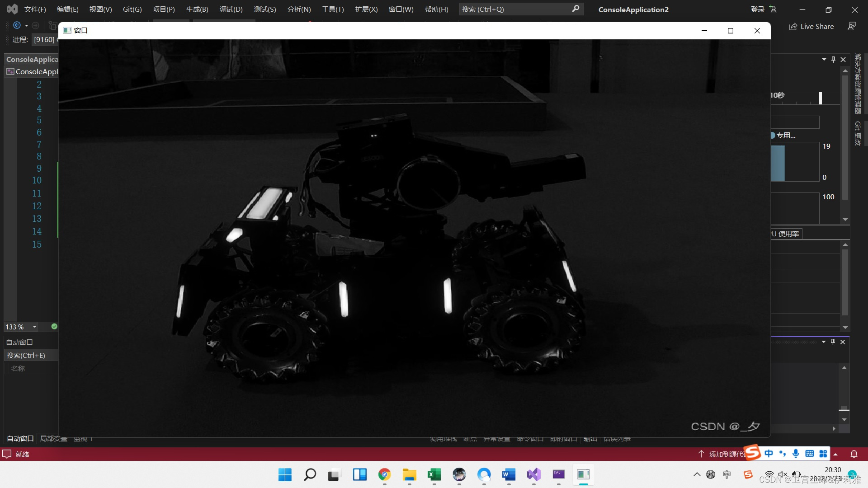
Task: Open diagnostics panel window position dropdown arrow
Action: point(824,60)
